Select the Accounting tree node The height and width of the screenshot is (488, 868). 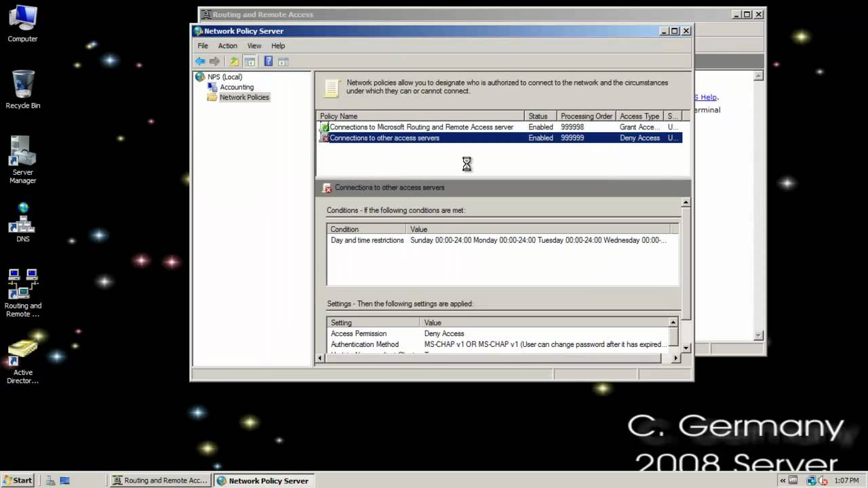point(236,87)
